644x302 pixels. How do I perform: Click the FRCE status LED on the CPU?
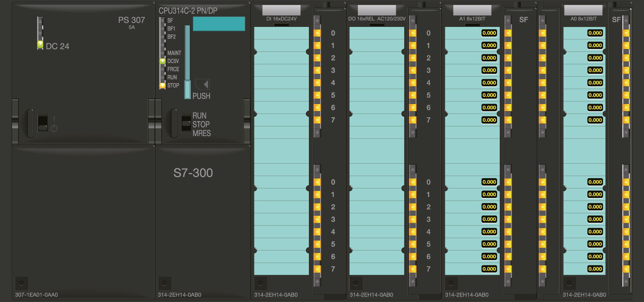tap(163, 69)
